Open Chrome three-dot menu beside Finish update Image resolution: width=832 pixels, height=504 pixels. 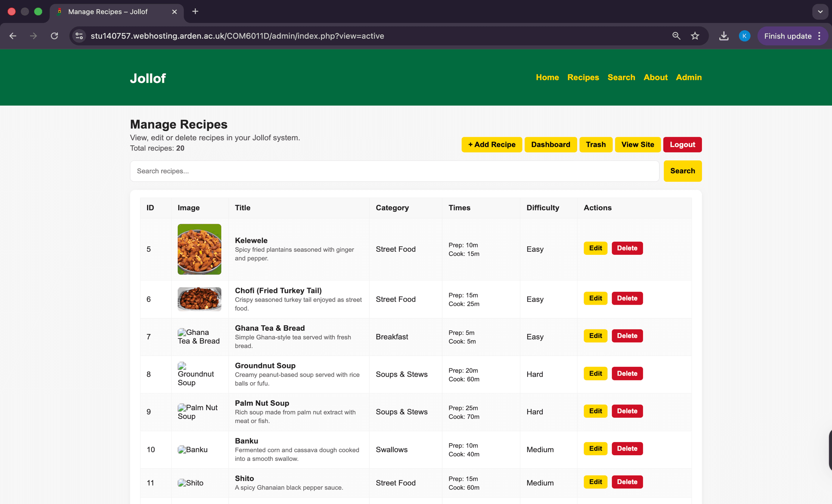(x=819, y=36)
